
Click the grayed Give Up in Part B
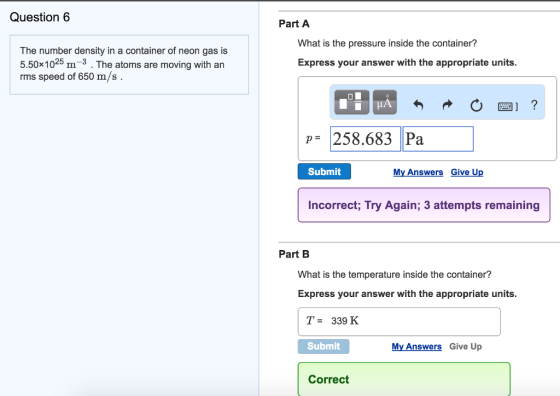coord(465,346)
